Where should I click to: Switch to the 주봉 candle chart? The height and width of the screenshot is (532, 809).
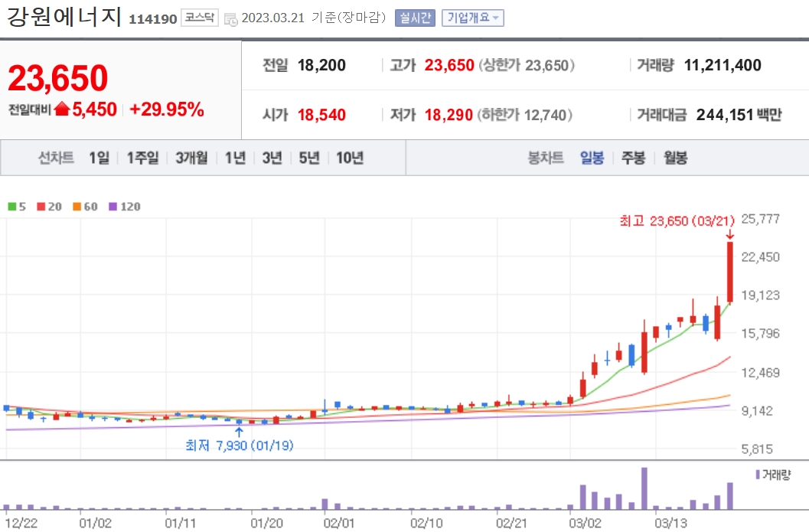tap(634, 158)
